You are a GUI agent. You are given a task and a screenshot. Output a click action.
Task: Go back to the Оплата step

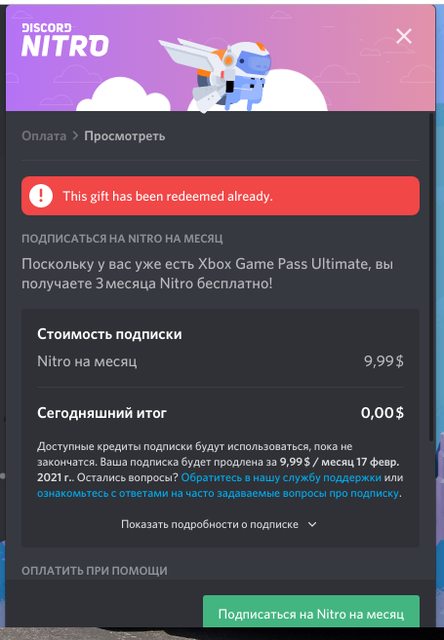tap(44, 136)
